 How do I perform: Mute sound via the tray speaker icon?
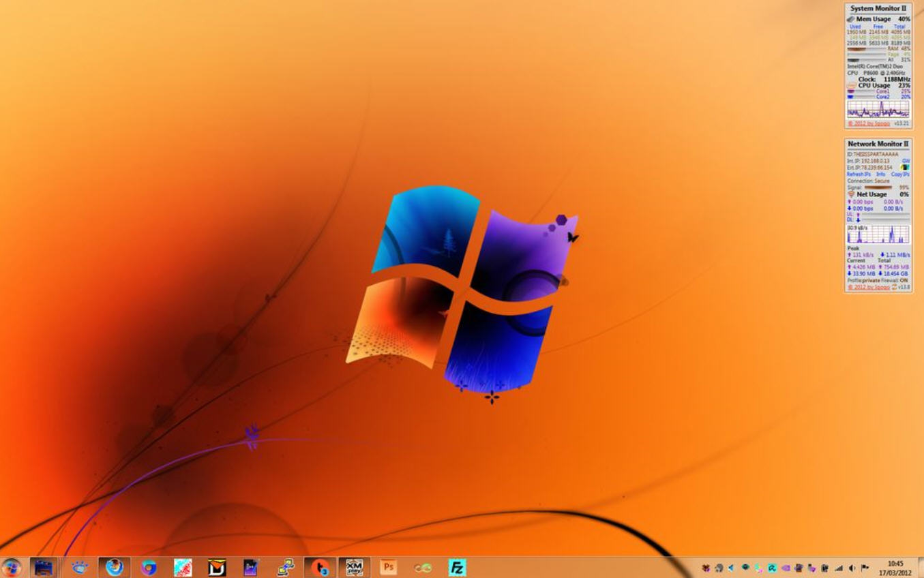[x=852, y=567]
